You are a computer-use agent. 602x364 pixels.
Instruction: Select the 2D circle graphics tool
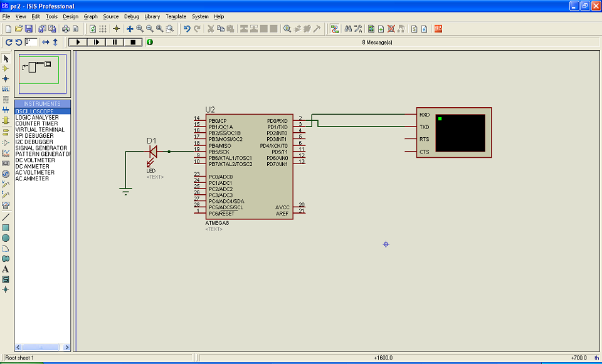(6, 238)
